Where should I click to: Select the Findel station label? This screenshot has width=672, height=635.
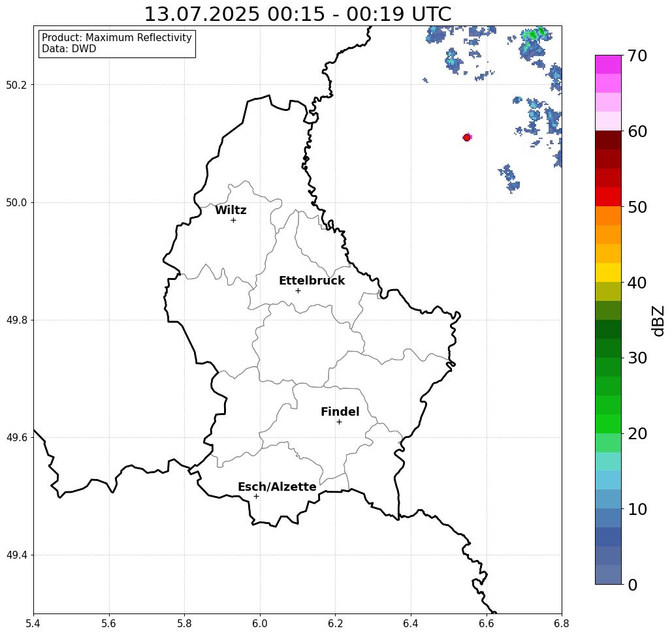tap(340, 412)
